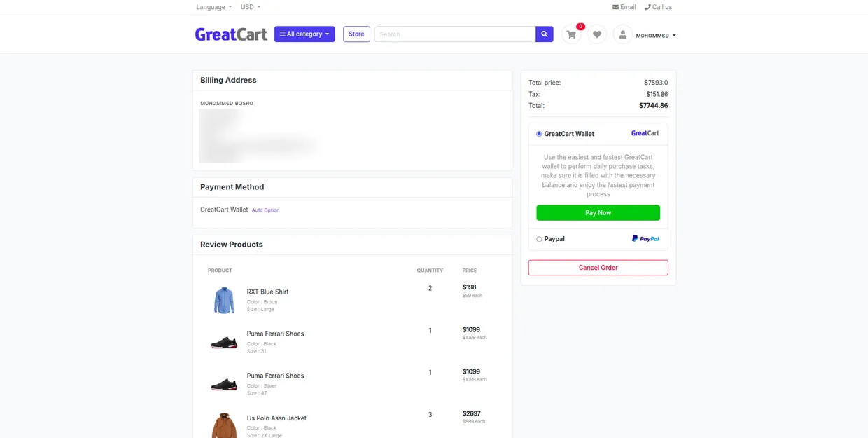This screenshot has width=868, height=438.
Task: Click the Auto Option link
Action: 265,210
